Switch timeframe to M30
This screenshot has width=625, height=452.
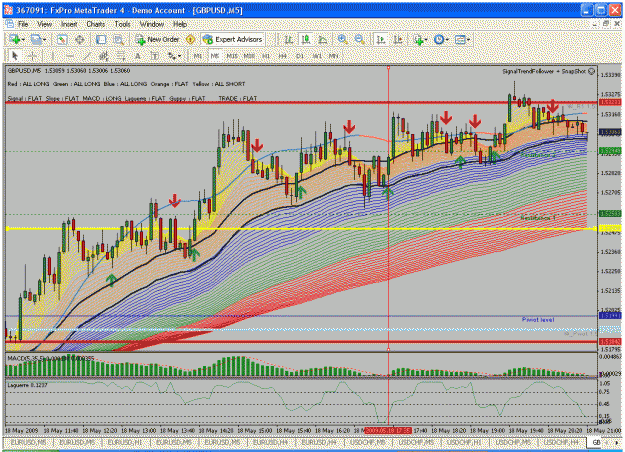coord(249,56)
